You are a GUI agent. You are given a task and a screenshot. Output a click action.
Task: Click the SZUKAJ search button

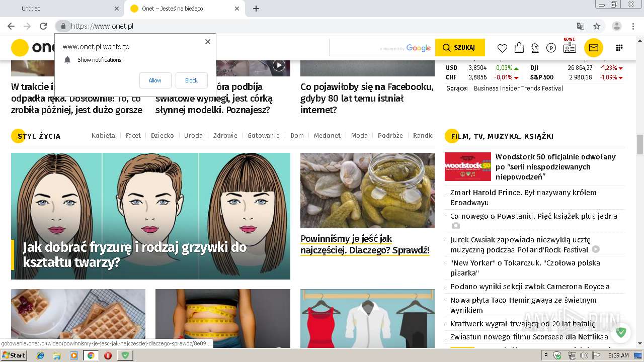pyautogui.click(x=460, y=48)
